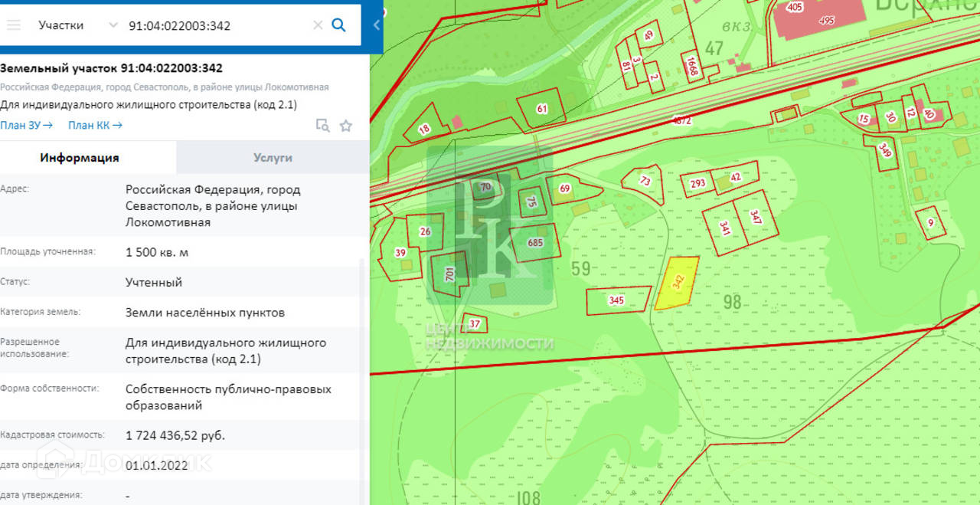
Task: Click the find-on-map document search icon
Action: coord(322,126)
